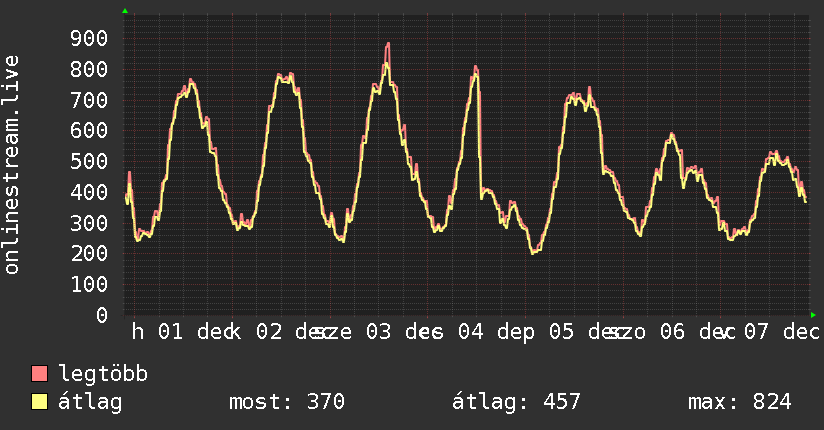Viewport: 824px width, 430px height.
Task: Click the x-axis date label 04
Action: (470, 332)
